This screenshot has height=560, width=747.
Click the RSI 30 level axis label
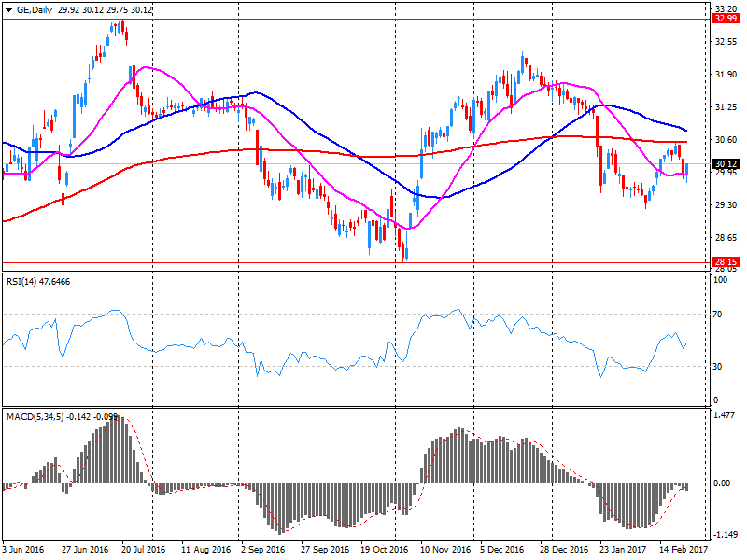point(718,366)
